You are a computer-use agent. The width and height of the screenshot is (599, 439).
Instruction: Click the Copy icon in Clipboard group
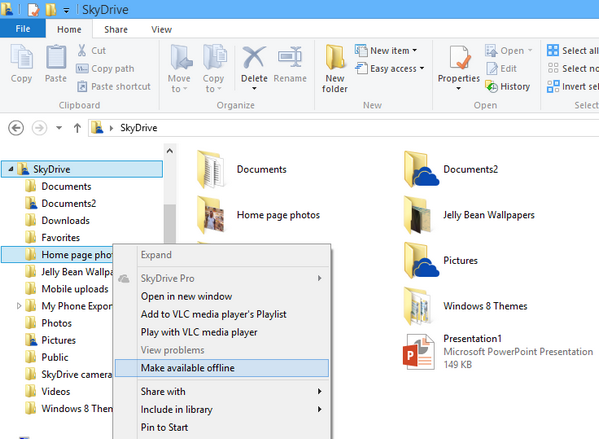click(21, 57)
